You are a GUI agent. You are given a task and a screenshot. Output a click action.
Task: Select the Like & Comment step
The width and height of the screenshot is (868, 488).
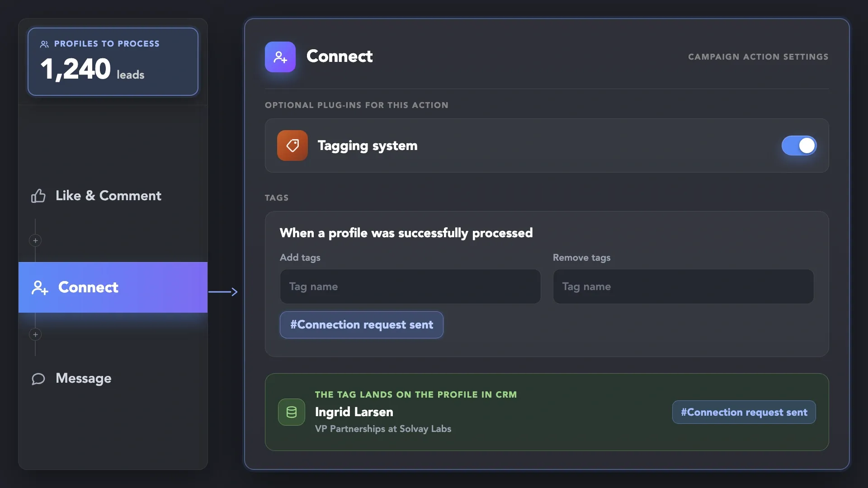pyautogui.click(x=108, y=196)
